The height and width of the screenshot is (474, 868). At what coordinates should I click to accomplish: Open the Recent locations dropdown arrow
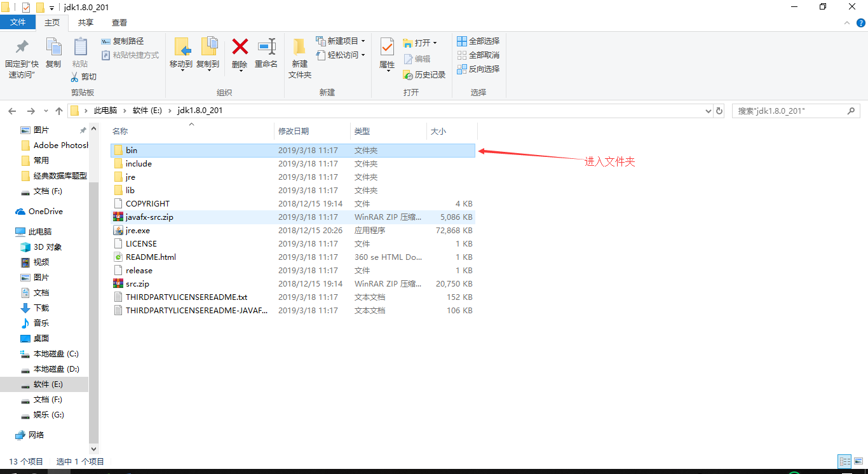tap(45, 111)
